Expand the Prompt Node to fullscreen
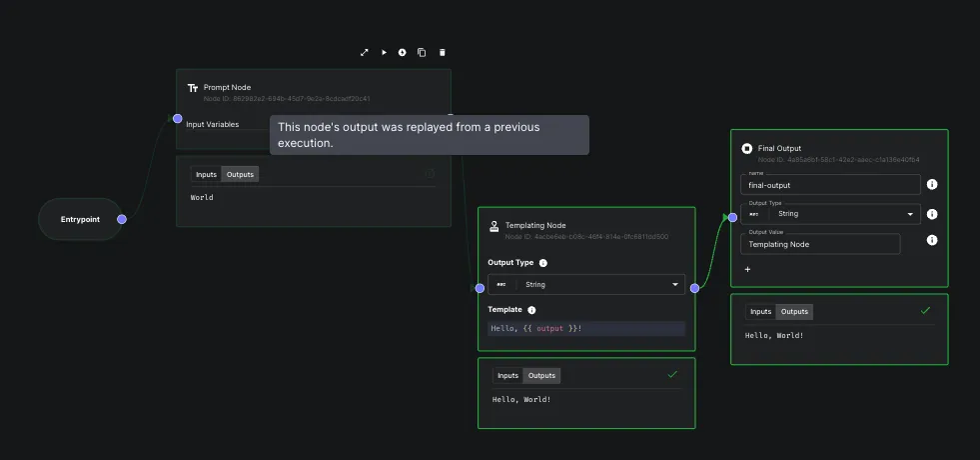980x460 pixels. (x=365, y=53)
